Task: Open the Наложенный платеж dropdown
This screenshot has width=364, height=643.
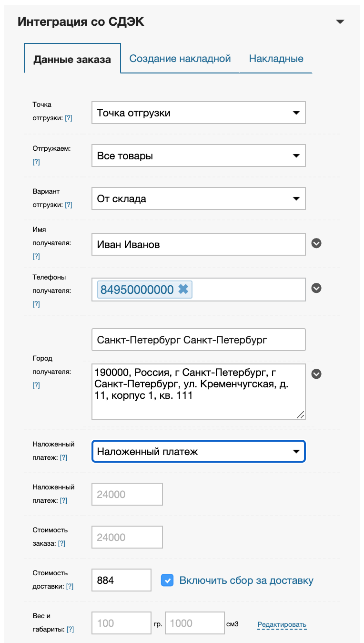Action: click(198, 452)
